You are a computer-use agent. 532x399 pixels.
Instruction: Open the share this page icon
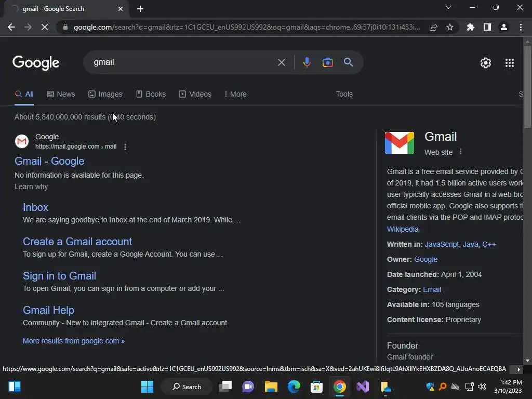pos(433,27)
